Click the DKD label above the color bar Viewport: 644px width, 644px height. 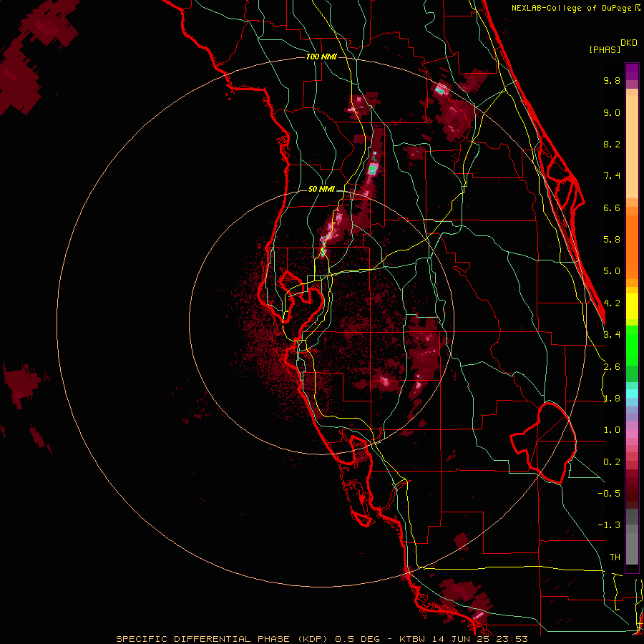[629, 43]
